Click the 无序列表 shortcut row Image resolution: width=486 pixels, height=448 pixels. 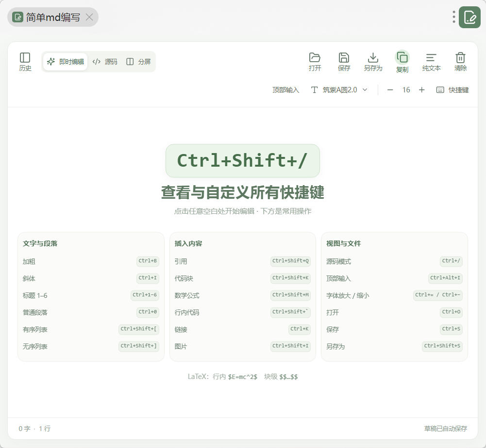click(91, 346)
